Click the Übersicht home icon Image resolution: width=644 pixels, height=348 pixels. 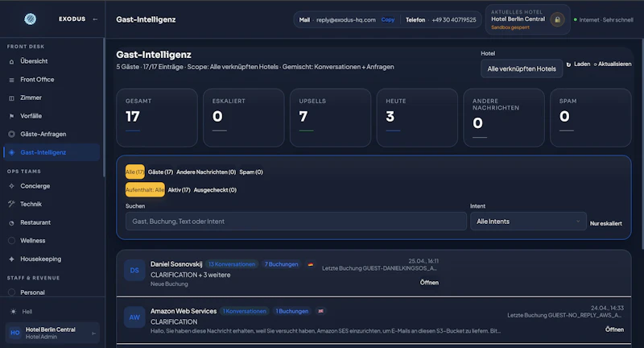point(11,61)
